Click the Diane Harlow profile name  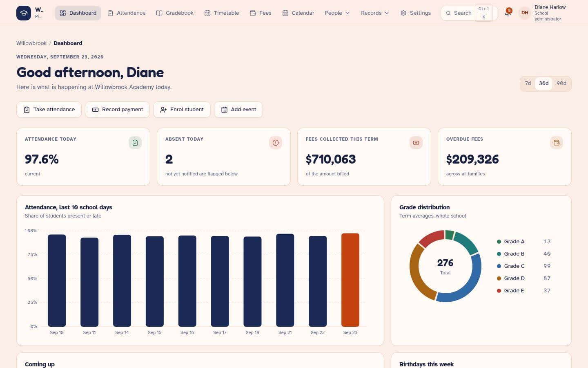click(x=550, y=7)
